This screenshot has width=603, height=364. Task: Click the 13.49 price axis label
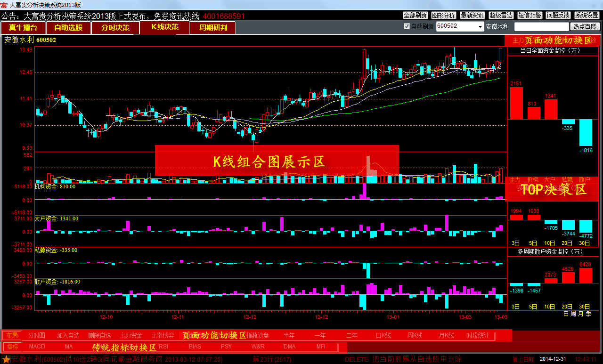click(x=25, y=49)
